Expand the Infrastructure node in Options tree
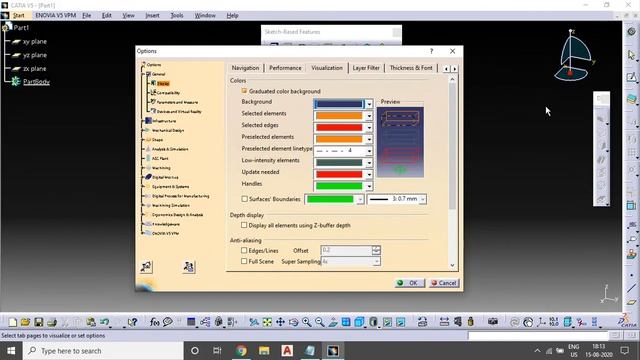Image resolution: width=640 pixels, height=360 pixels. coord(144,121)
